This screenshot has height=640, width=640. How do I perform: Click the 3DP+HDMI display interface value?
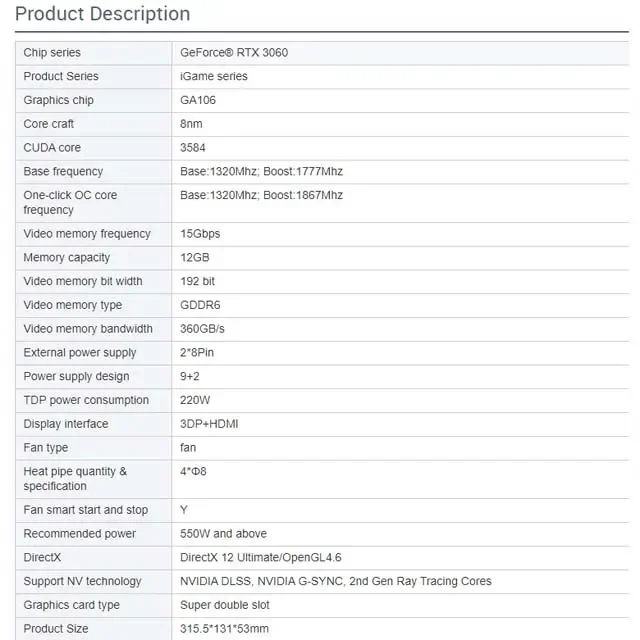(209, 424)
